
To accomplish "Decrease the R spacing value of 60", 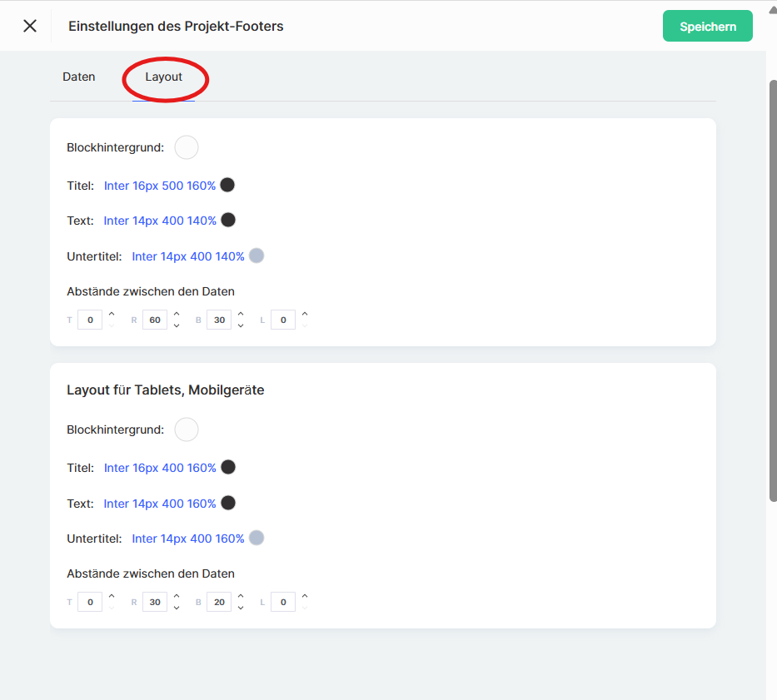I will (x=177, y=325).
